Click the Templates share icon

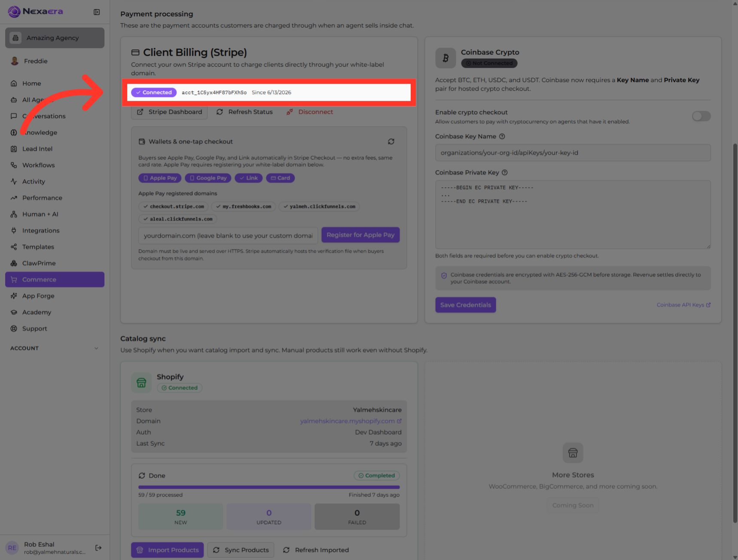(x=14, y=247)
